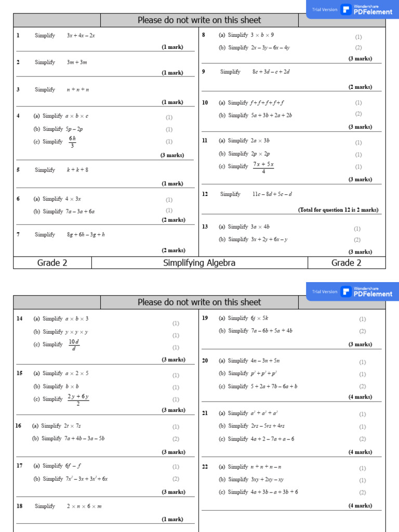
Task: Click question 18 expression 2 × n × 6 × m
Action: pos(84,506)
